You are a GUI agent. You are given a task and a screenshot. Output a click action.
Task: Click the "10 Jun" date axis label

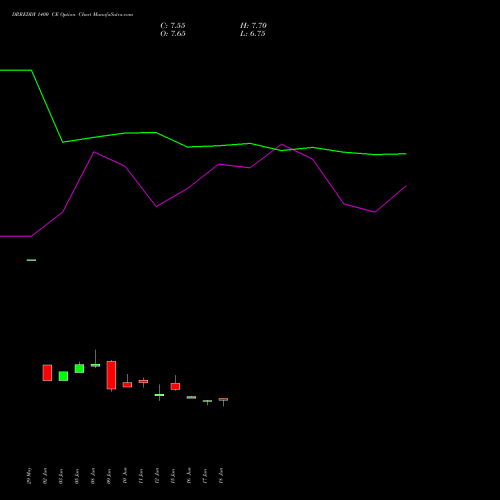125,476
